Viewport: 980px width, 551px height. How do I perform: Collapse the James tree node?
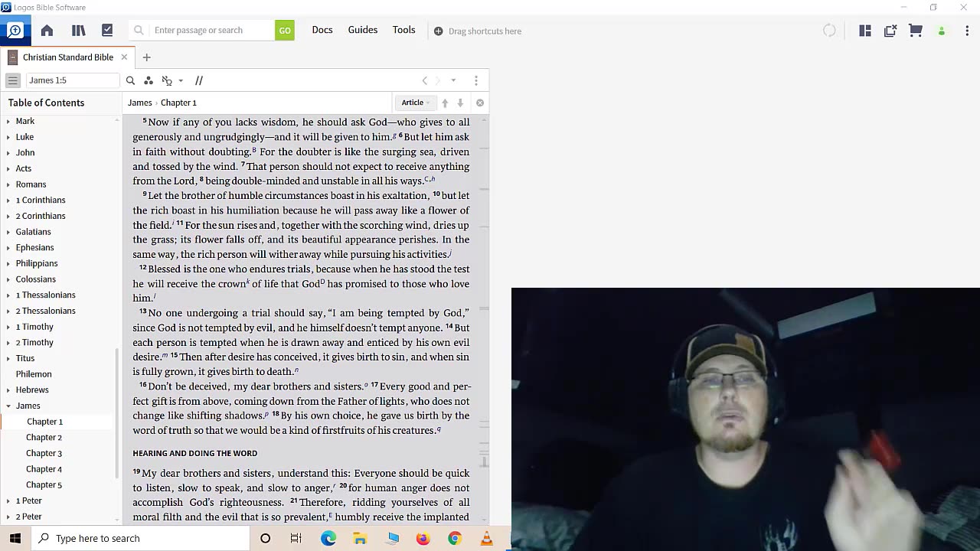coord(8,406)
